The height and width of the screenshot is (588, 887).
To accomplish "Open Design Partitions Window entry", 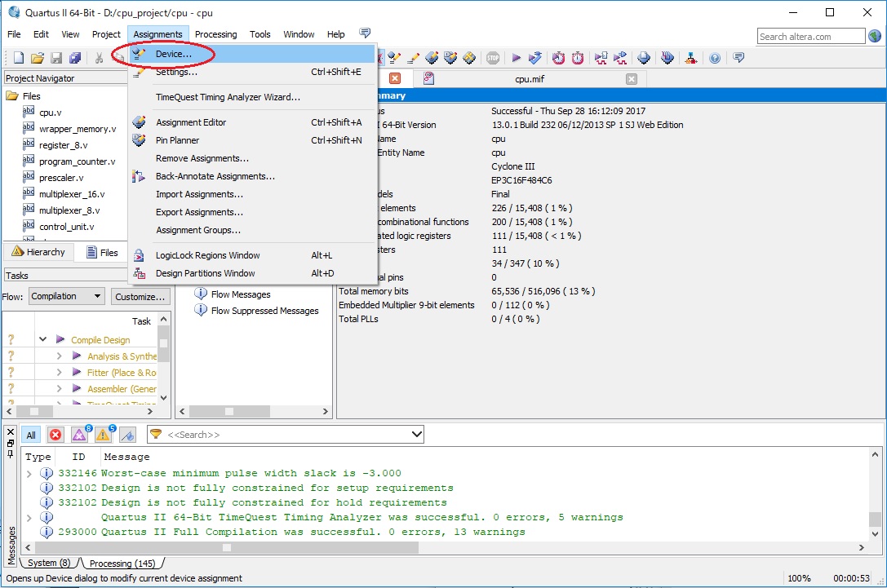I will 252,273.
